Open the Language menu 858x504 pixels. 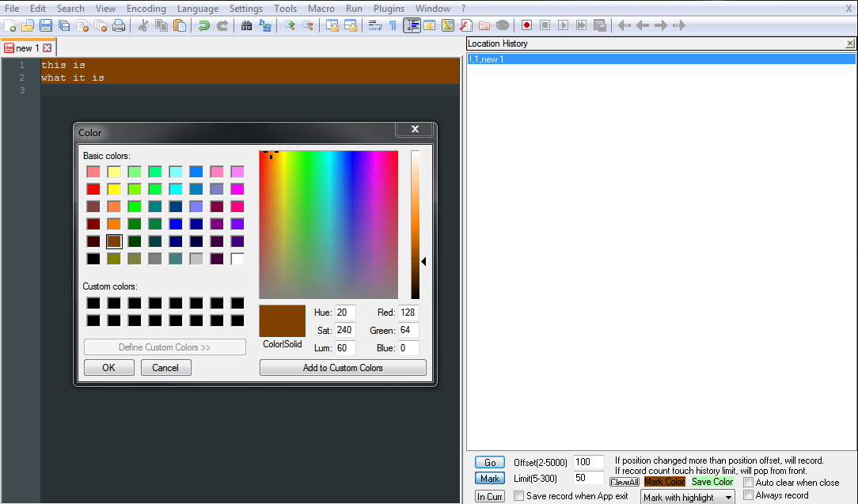pos(198,9)
